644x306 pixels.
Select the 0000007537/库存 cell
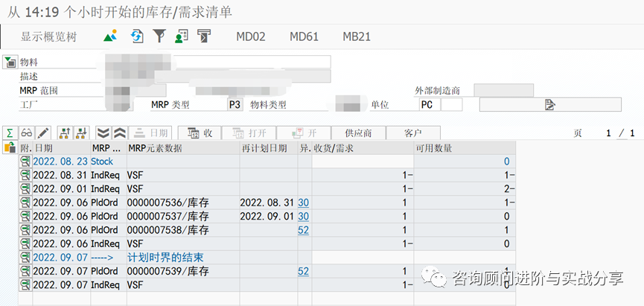pyautogui.click(x=183, y=217)
